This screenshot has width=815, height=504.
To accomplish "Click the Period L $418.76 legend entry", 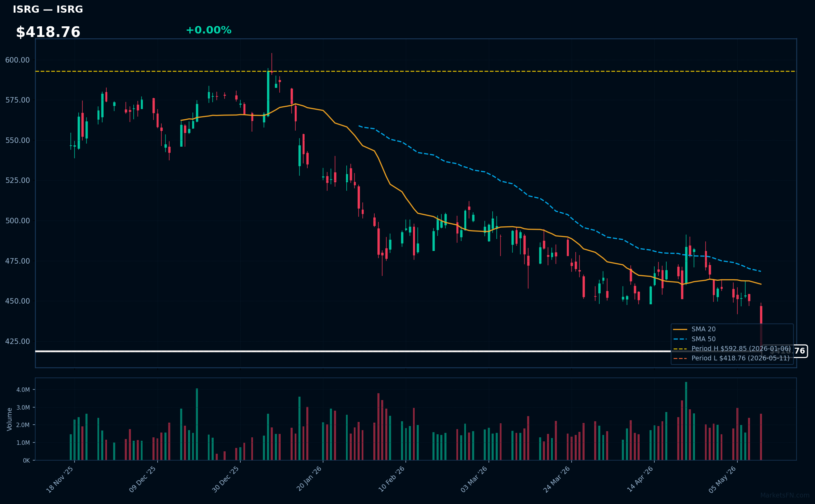I will click(732, 358).
